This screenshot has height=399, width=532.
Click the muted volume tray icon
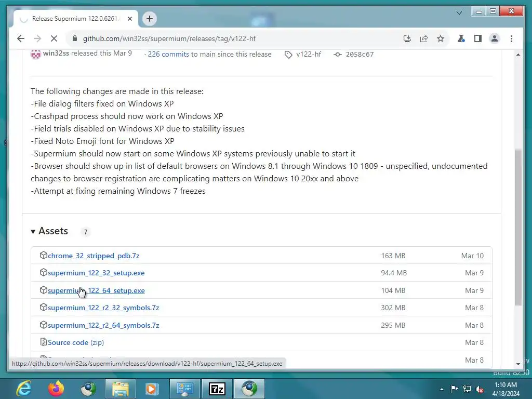tap(480, 389)
